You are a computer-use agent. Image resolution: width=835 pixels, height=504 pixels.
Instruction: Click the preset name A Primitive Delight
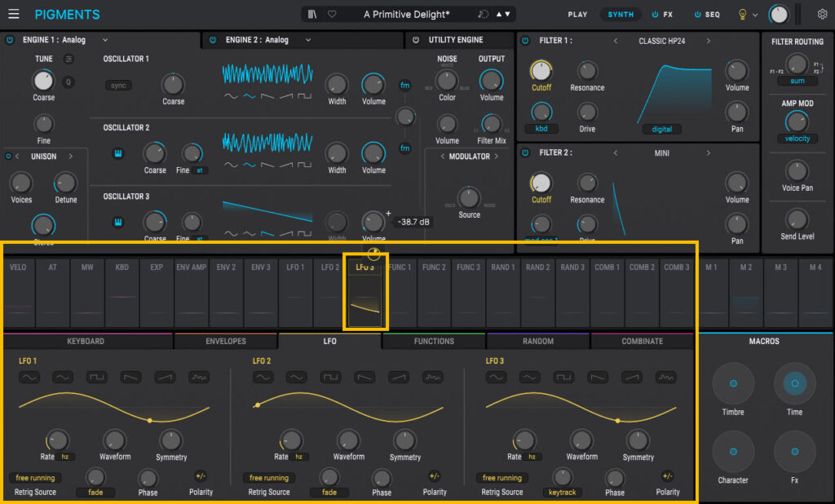[406, 15]
